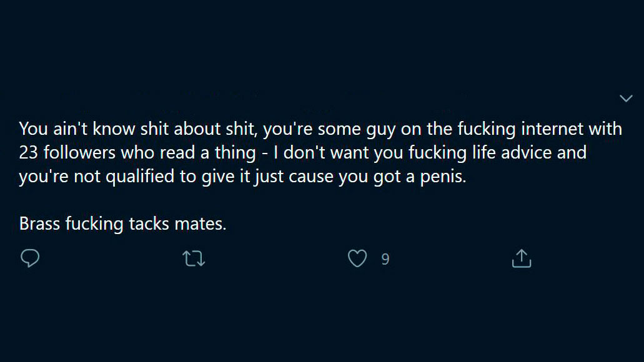
Task: Open the tweet options chevron menu
Action: [626, 98]
